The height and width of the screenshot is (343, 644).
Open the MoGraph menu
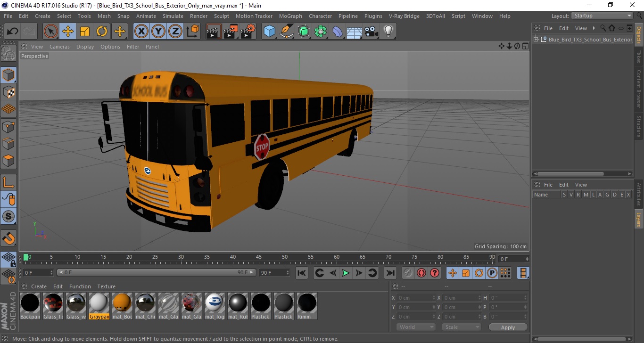tap(290, 16)
